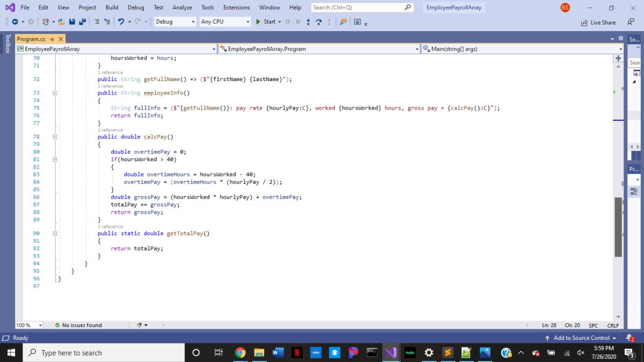644x362 pixels.
Task: Collapse the if hoursWorked block outline
Action: click(x=54, y=160)
